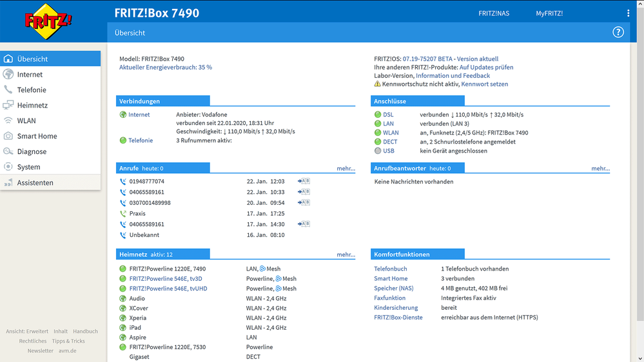The width and height of the screenshot is (644, 362).
Task: Click the Xperia device entry
Action: pos(137,318)
